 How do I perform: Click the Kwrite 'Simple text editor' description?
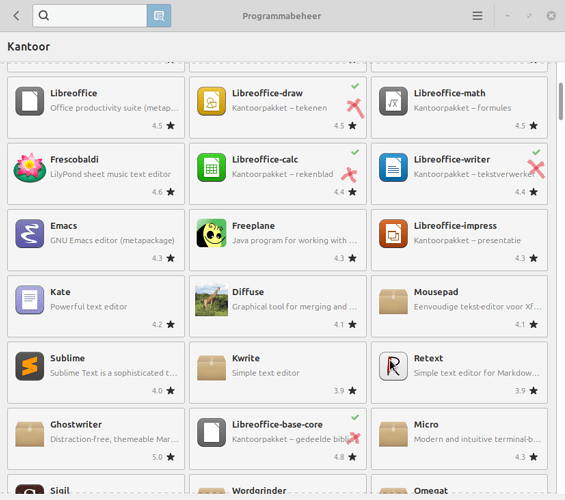[x=266, y=373]
